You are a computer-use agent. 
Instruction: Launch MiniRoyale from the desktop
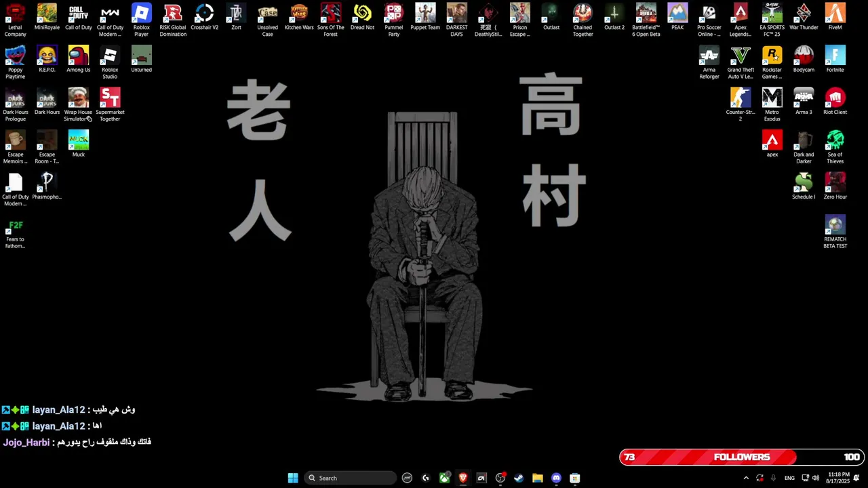click(47, 17)
